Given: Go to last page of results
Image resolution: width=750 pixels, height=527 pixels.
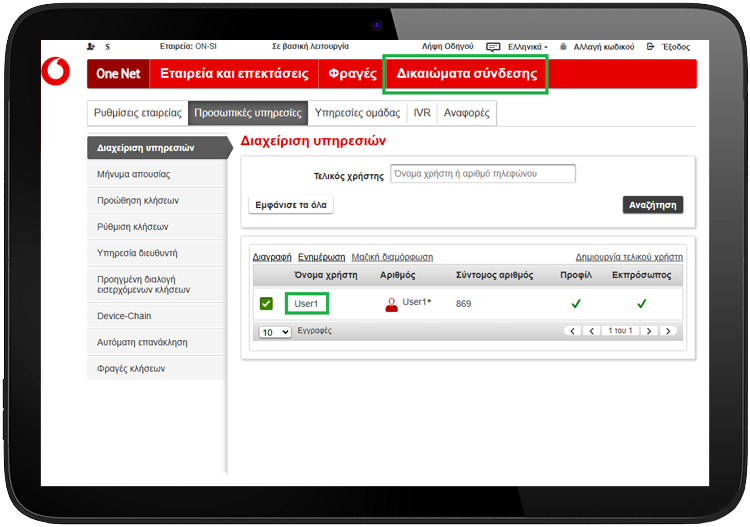Looking at the screenshot, I should tap(668, 331).
